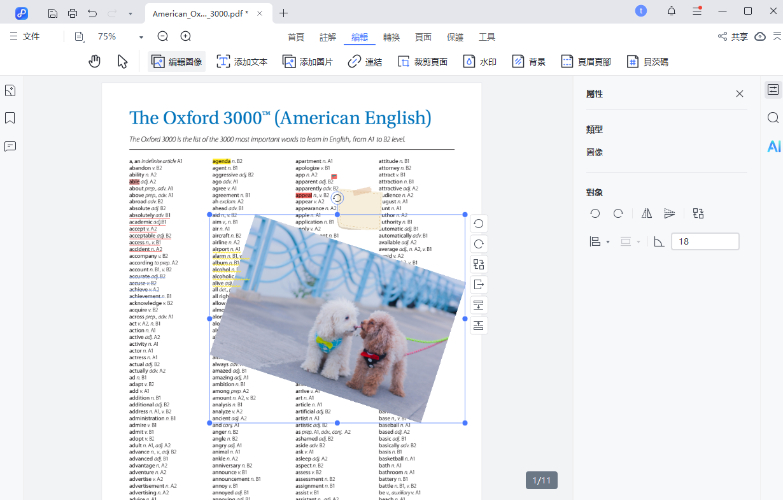Open the notifications bell
Screen dimensions: 783x500
(x=672, y=11)
